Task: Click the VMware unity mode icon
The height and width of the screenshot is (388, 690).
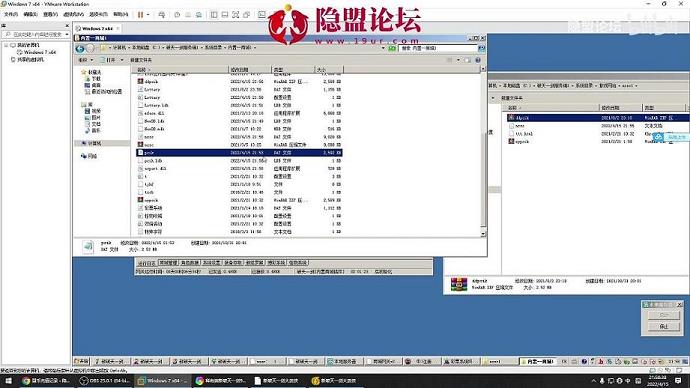Action: [246, 15]
